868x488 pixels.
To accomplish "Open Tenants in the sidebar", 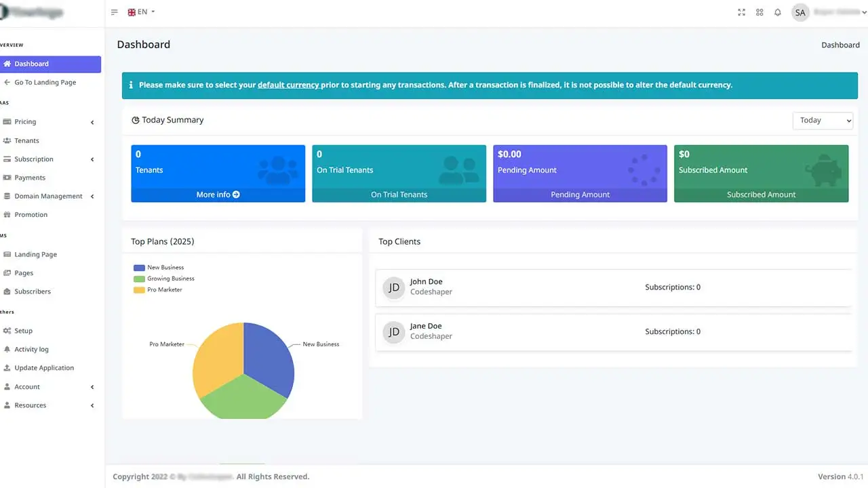I will [26, 140].
